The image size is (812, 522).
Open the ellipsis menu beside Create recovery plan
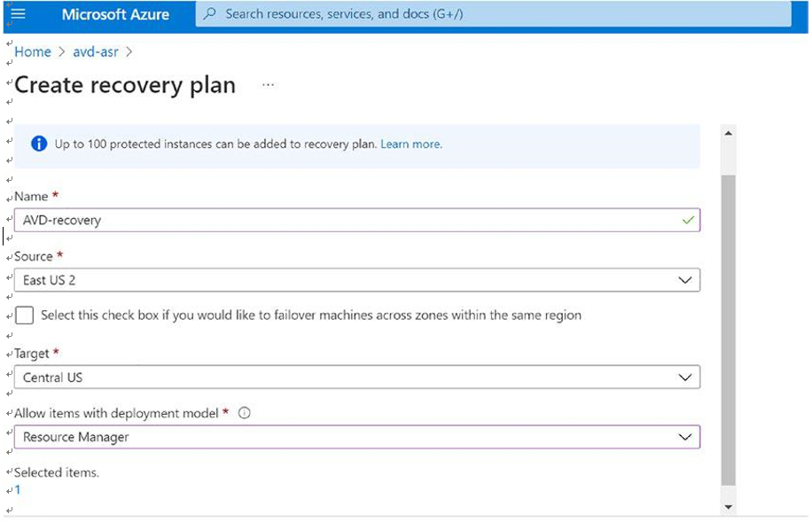(x=268, y=85)
